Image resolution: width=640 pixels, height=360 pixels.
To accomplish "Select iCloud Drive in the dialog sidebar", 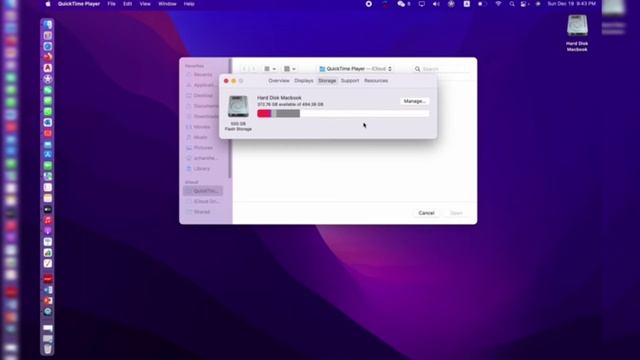I will 203,202.
